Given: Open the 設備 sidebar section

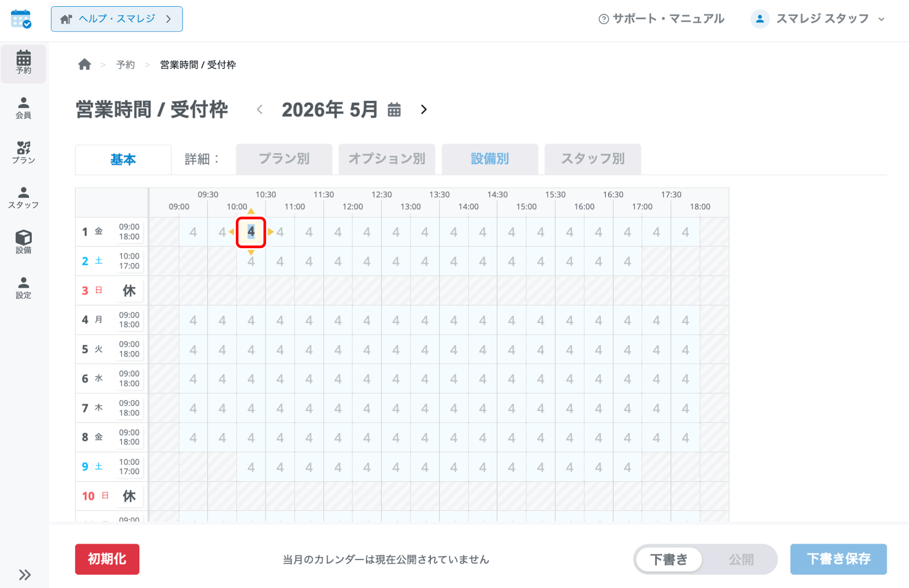Looking at the screenshot, I should 24,242.
